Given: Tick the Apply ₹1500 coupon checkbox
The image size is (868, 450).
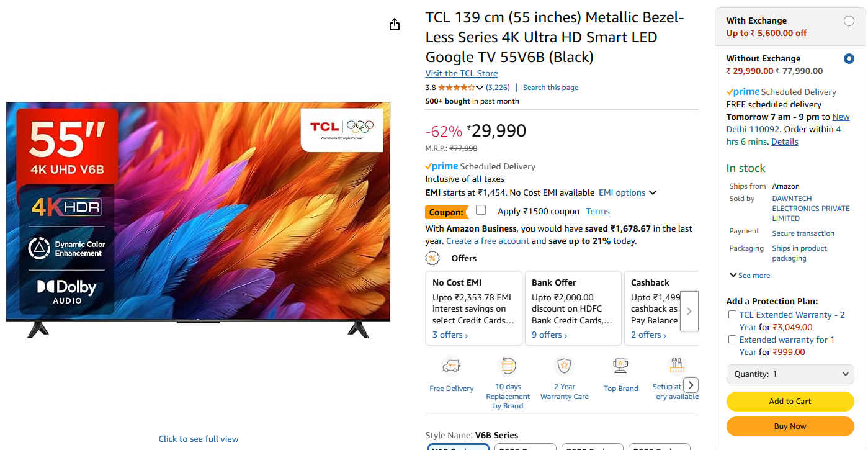Looking at the screenshot, I should 481,210.
